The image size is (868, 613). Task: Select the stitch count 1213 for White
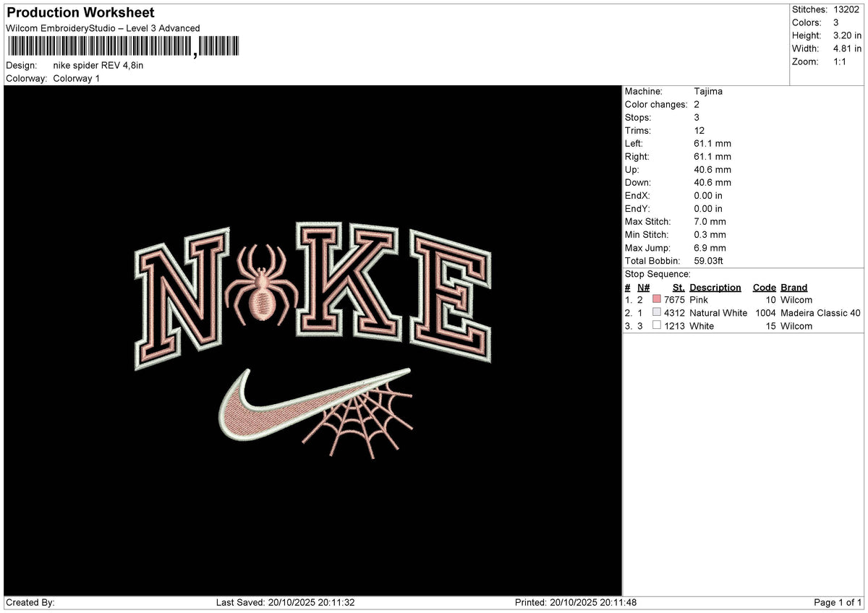click(x=675, y=326)
